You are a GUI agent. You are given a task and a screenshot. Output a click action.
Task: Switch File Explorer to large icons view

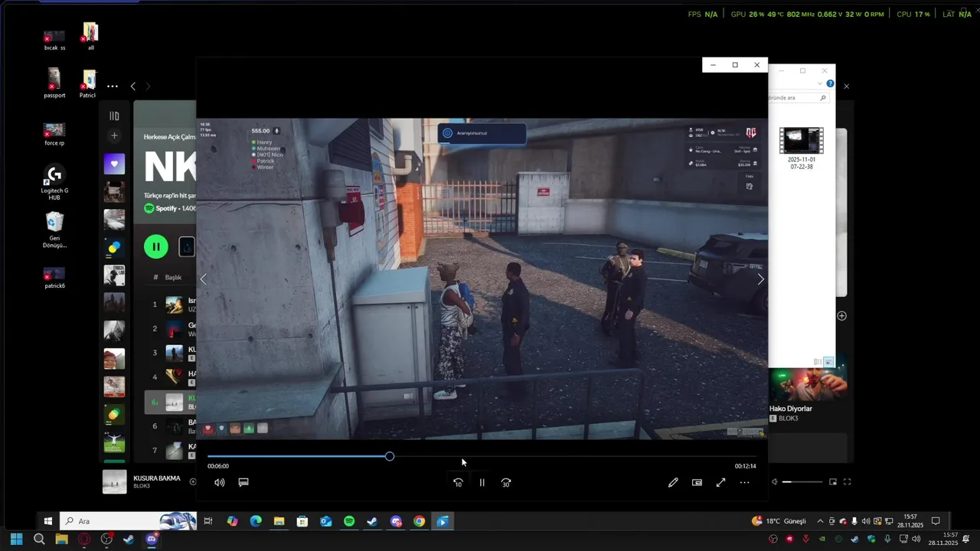pos(828,362)
